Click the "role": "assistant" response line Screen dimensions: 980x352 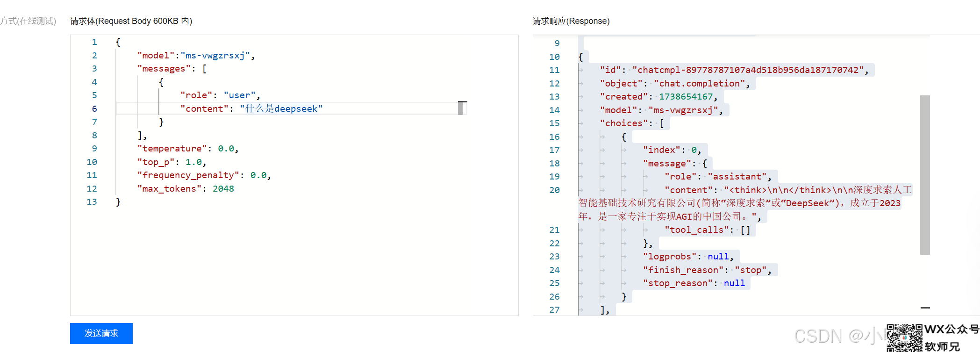coord(718,177)
